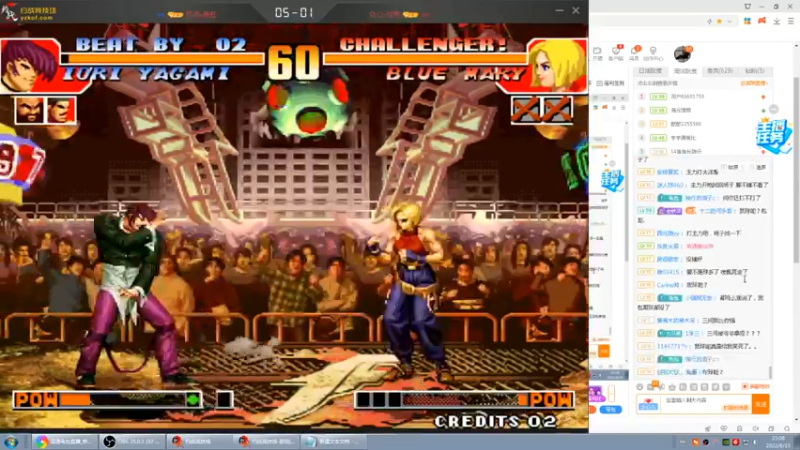
Task: Switch to the weekly ranking tab
Action: [x=685, y=71]
